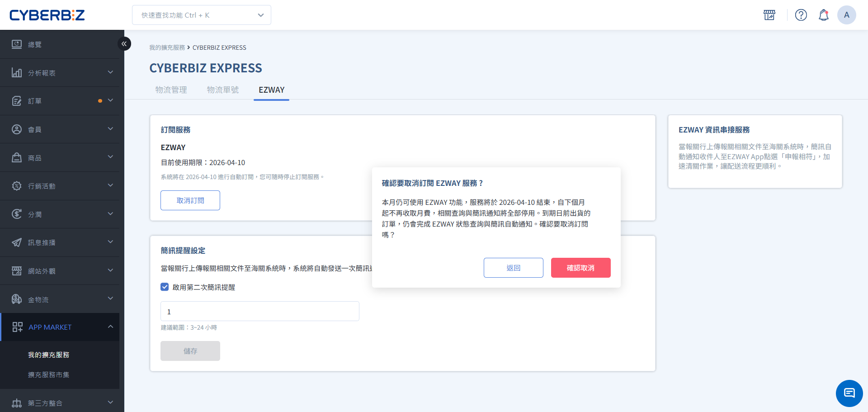Collapse the APP MARKET section
The image size is (868, 412).
(110, 327)
